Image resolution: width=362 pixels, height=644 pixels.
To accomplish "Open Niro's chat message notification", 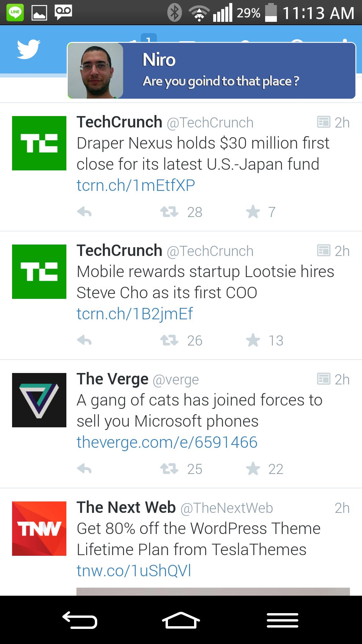I will pyautogui.click(x=211, y=71).
